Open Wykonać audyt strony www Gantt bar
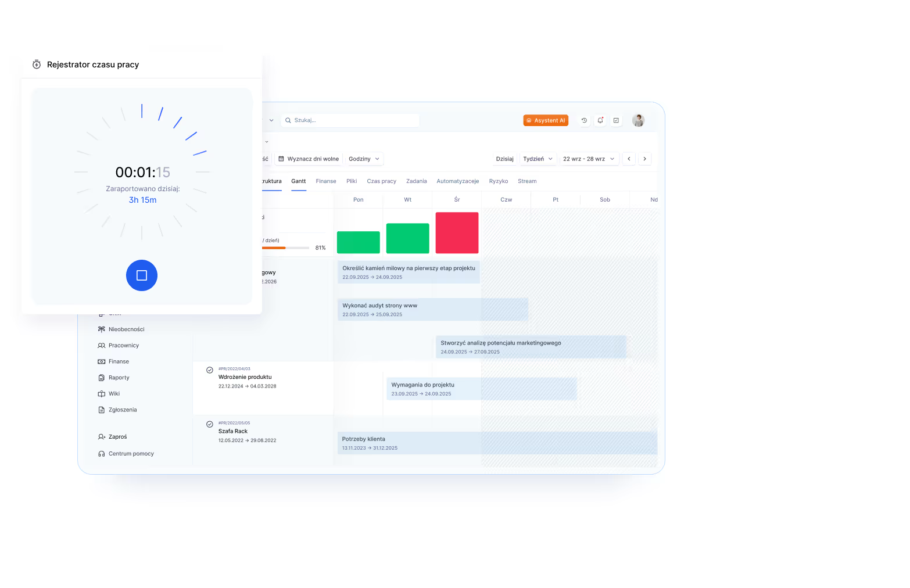Screen dimensions: 910x588 click(x=433, y=310)
